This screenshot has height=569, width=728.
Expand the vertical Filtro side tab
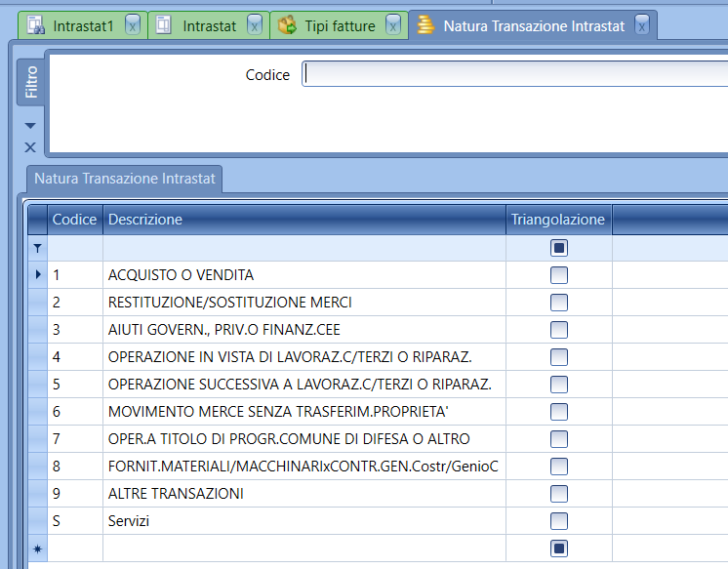tap(31, 82)
